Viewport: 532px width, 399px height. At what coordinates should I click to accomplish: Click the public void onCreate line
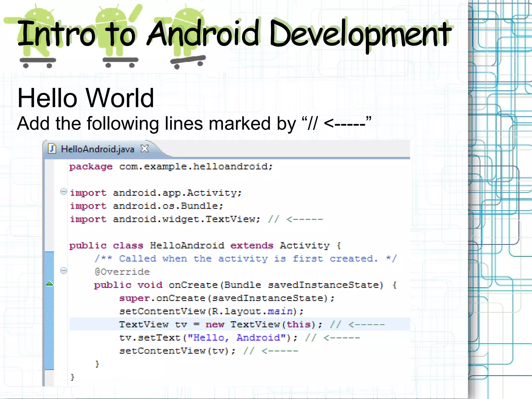245,285
